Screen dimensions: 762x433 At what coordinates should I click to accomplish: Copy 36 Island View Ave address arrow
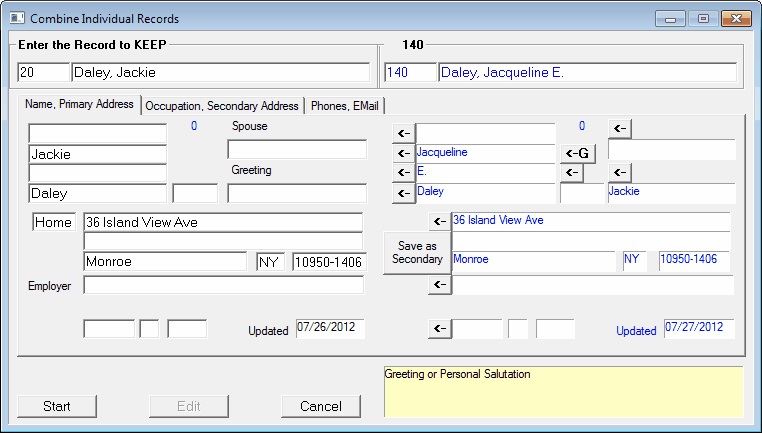click(x=440, y=221)
